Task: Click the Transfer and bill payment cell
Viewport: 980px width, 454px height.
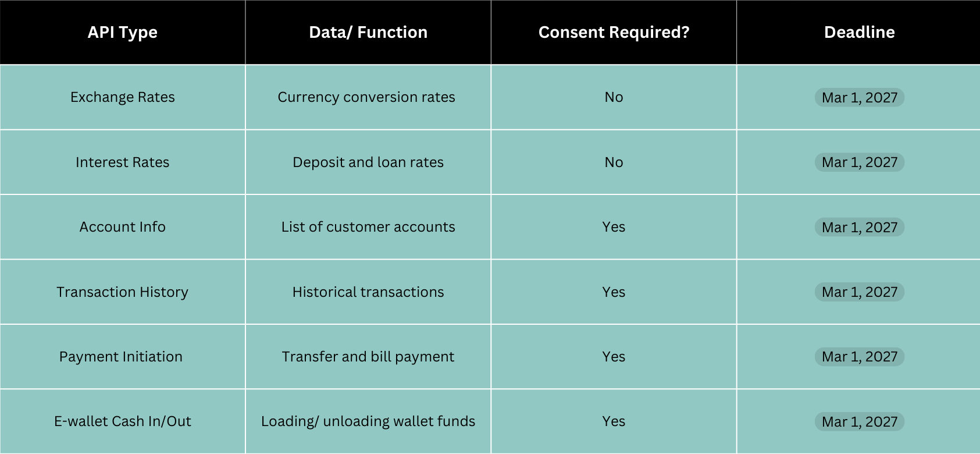Action: click(x=368, y=357)
